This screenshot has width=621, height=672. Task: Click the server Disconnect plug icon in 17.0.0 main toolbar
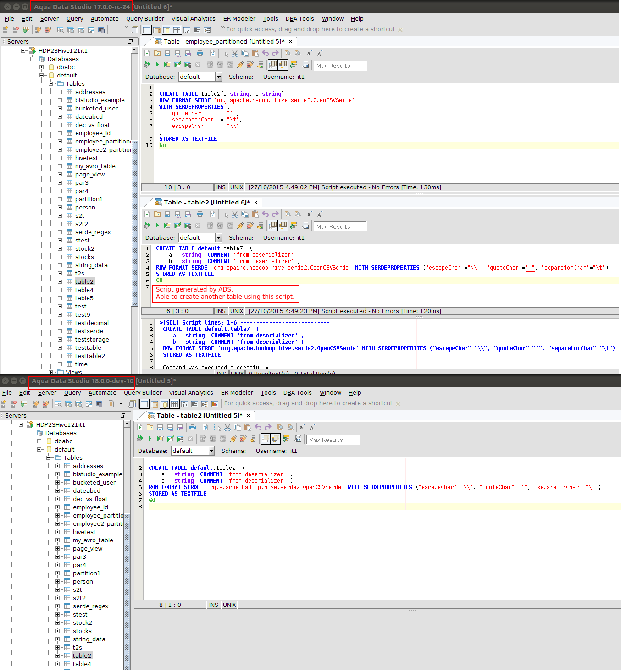[x=48, y=30]
